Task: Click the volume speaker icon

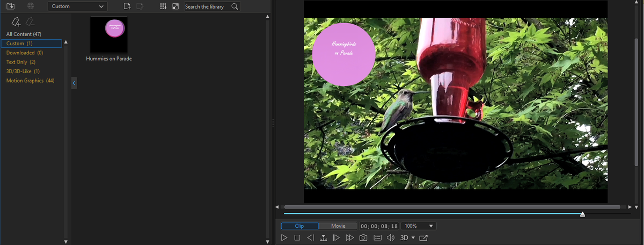Action: (391, 237)
